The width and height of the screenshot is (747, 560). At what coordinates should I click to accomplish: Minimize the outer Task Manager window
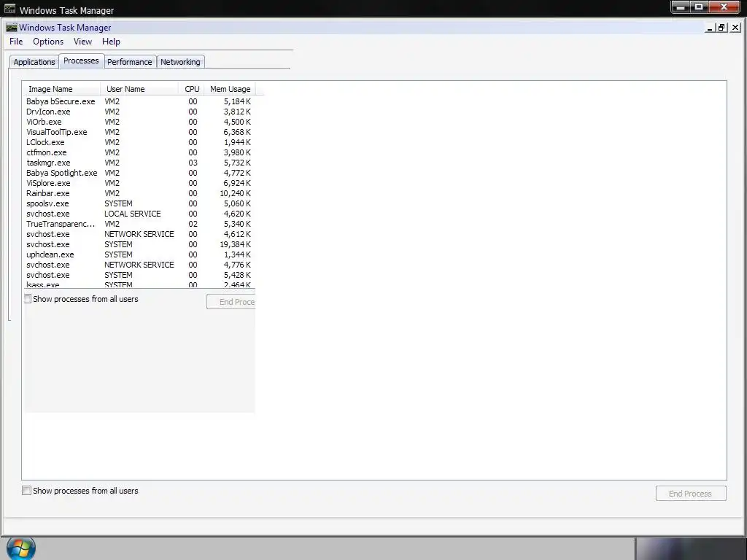682,7
